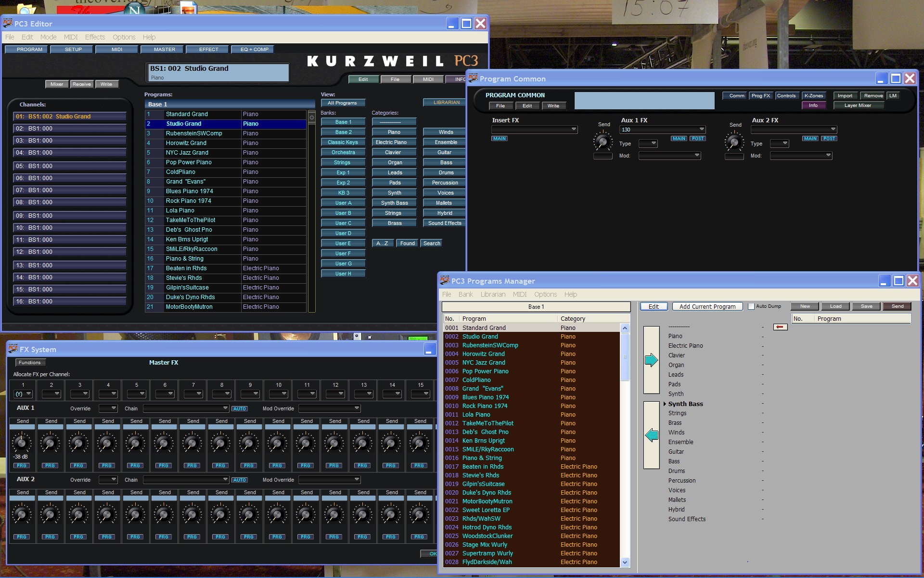Select channel '05: BS1: 000' in Channels list

(70, 166)
